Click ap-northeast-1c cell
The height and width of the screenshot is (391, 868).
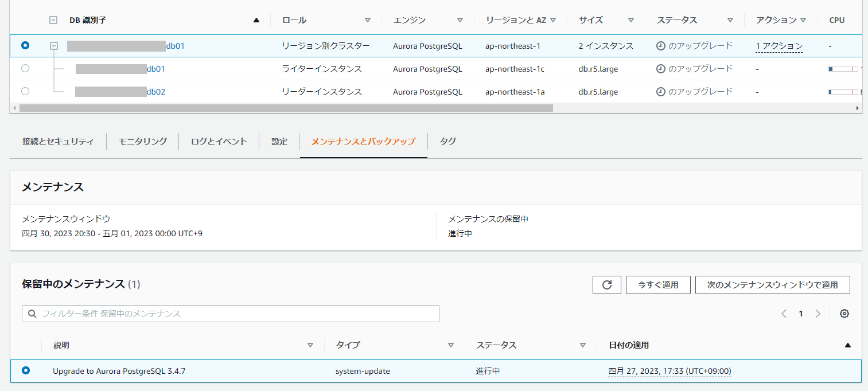tap(515, 69)
